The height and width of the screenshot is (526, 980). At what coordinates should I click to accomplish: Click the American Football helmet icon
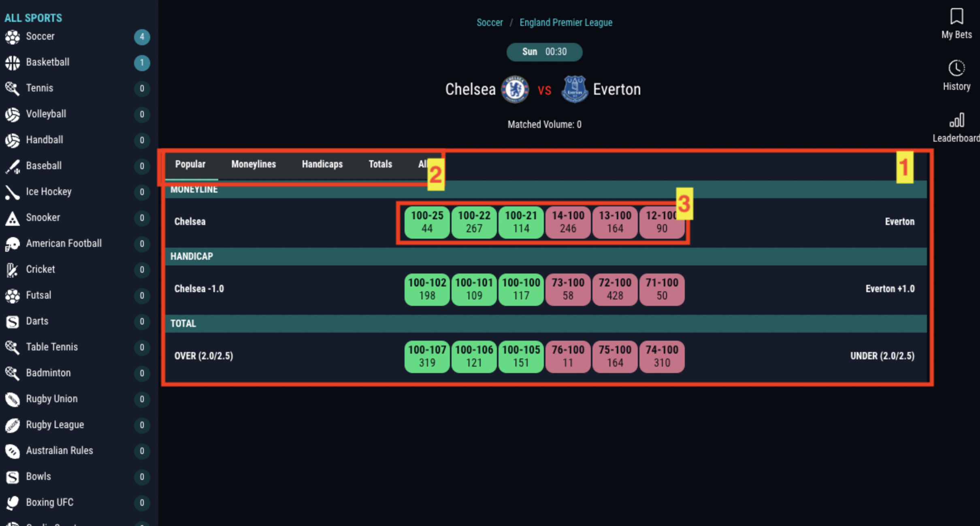pyautogui.click(x=12, y=244)
